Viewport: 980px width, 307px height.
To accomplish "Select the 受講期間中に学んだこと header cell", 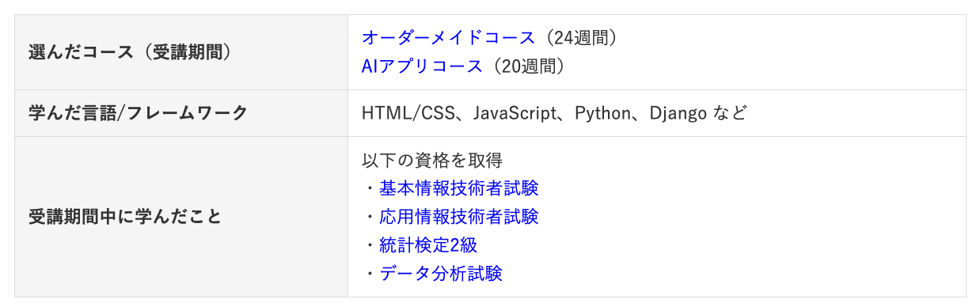I will point(181,217).
